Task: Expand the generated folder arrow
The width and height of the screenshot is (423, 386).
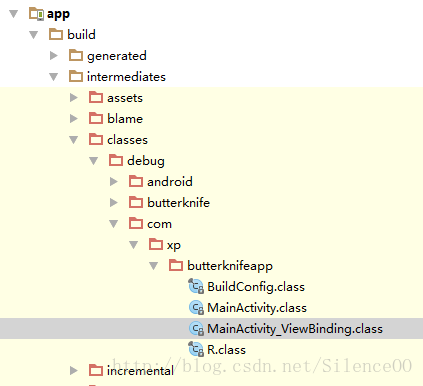Action: click(54, 55)
